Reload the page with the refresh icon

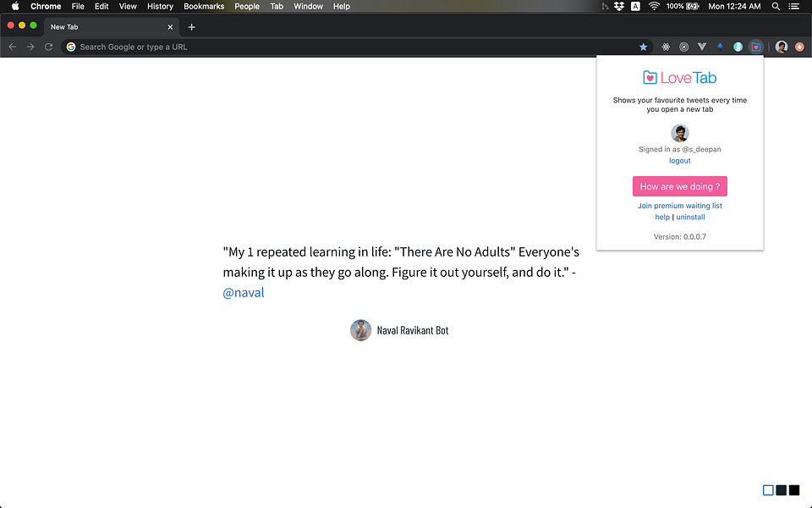pos(49,47)
